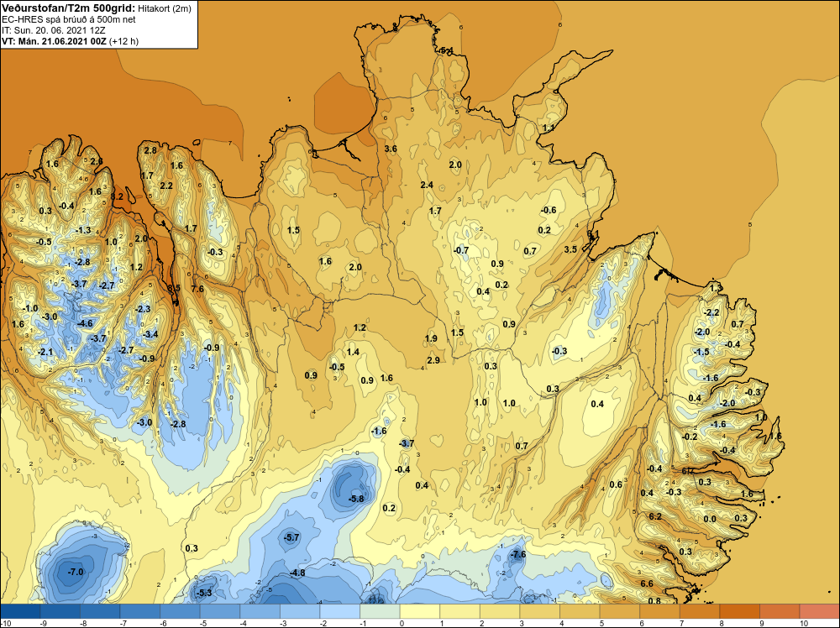Select the legend swatch between 2 and 3

(x=500, y=611)
